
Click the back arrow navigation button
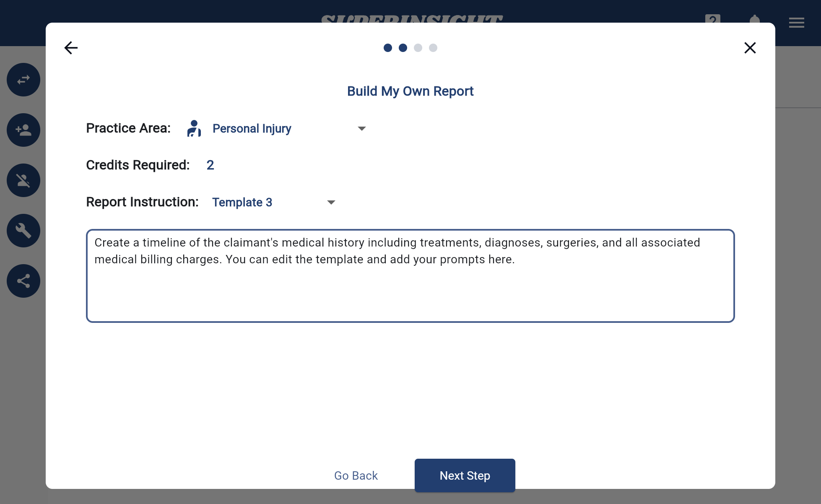(x=70, y=48)
